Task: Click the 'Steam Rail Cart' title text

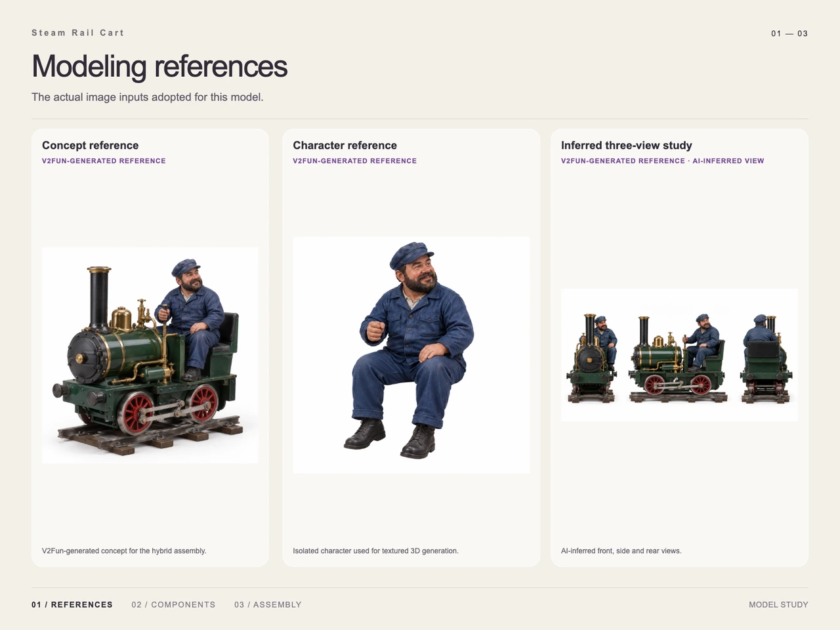Action: click(77, 33)
